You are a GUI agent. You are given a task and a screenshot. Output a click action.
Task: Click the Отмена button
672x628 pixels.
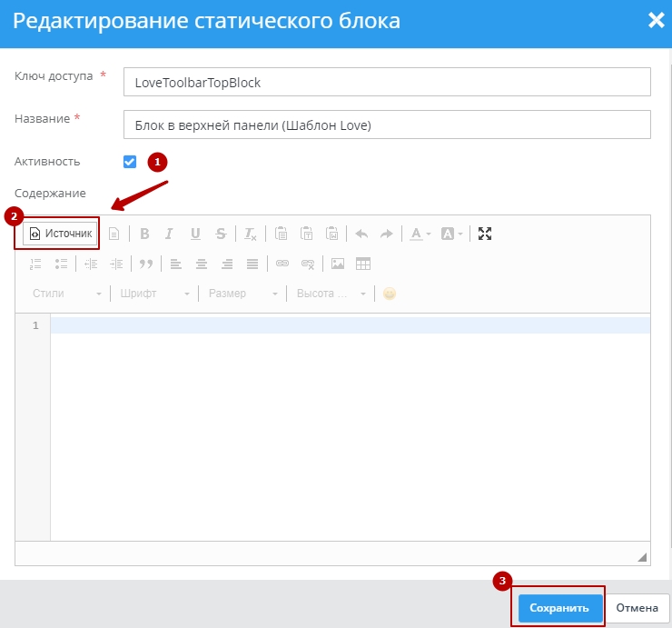tap(637, 608)
